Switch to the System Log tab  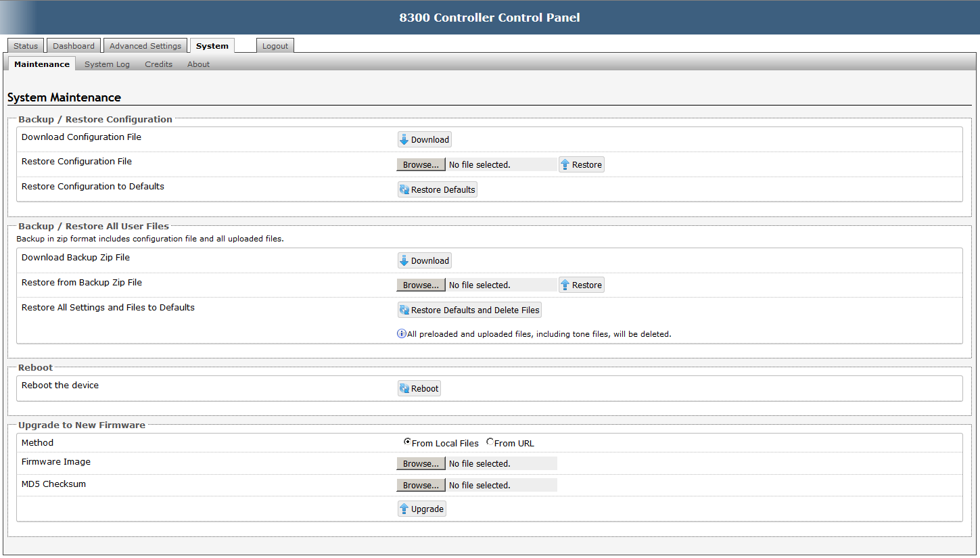point(107,64)
